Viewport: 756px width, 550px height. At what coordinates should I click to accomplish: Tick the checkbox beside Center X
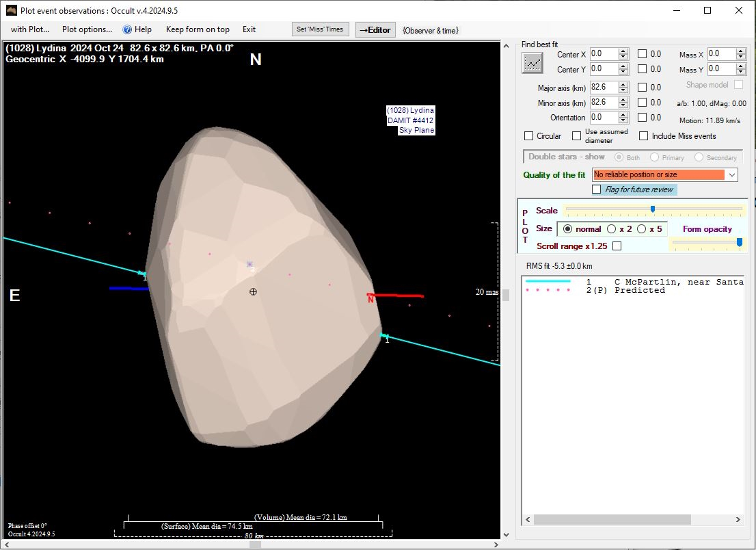(x=643, y=54)
